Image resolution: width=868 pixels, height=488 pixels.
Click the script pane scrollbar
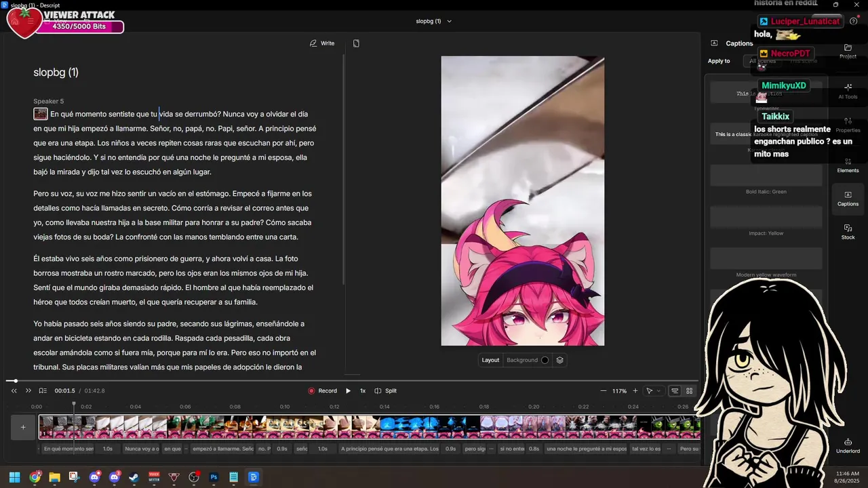344,169
